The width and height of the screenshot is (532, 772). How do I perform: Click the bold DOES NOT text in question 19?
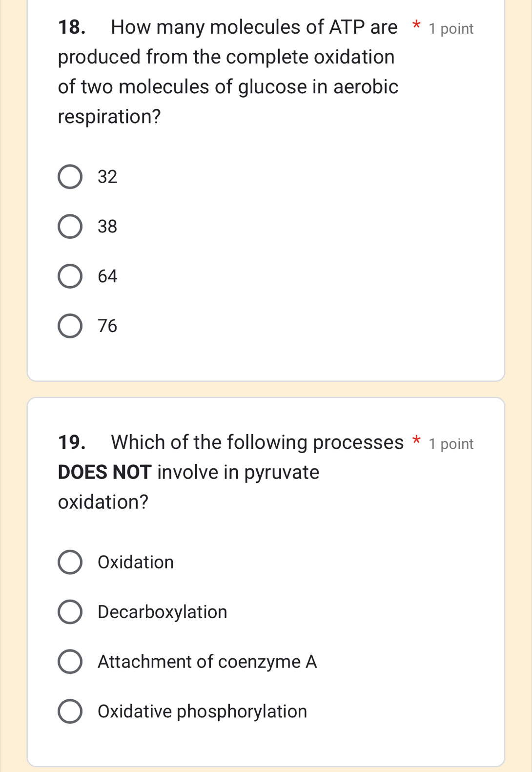(x=103, y=471)
